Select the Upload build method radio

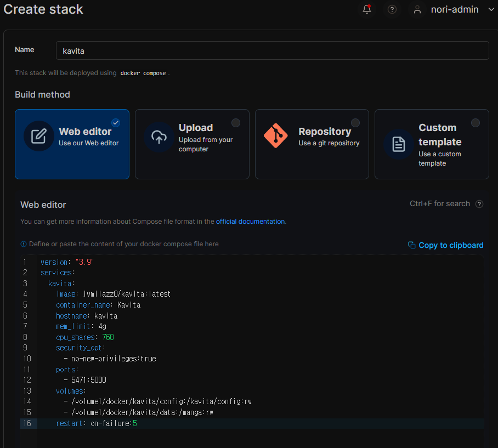coord(236,123)
